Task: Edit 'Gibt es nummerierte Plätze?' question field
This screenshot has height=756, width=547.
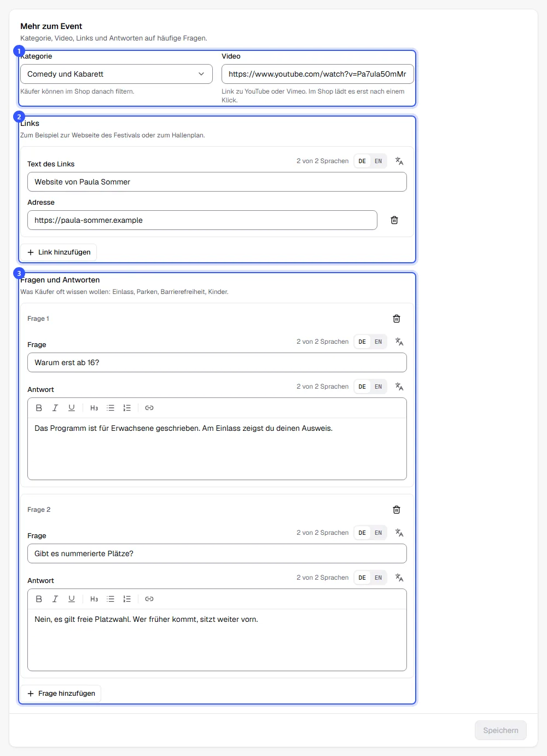Action: [217, 553]
